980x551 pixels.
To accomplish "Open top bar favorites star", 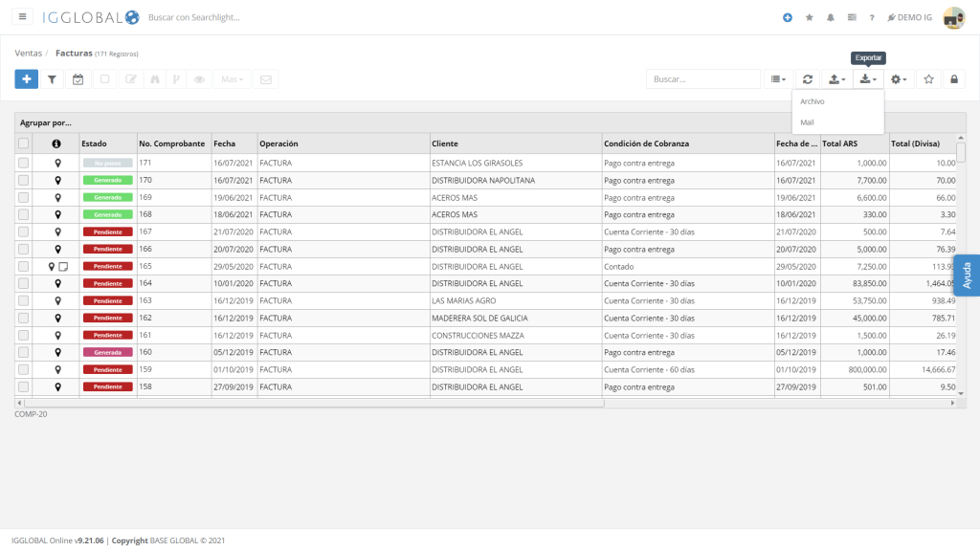I will (810, 17).
